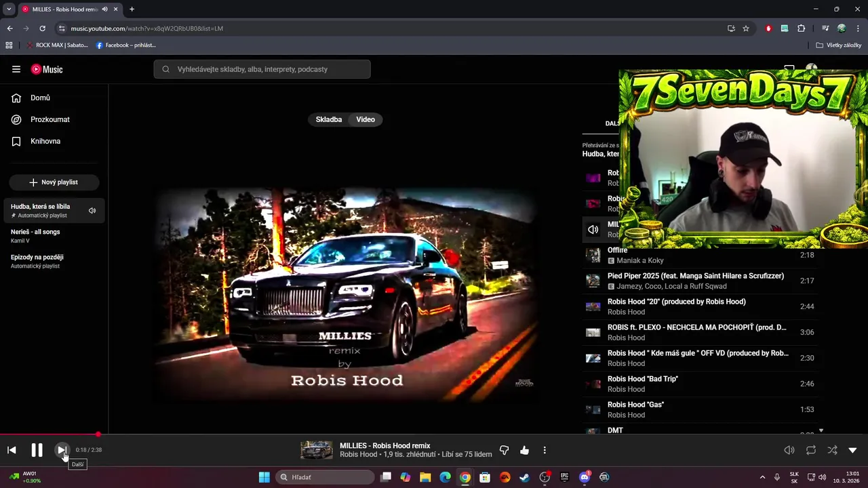Click the player bar volume icon
The image size is (868, 488).
click(789, 450)
